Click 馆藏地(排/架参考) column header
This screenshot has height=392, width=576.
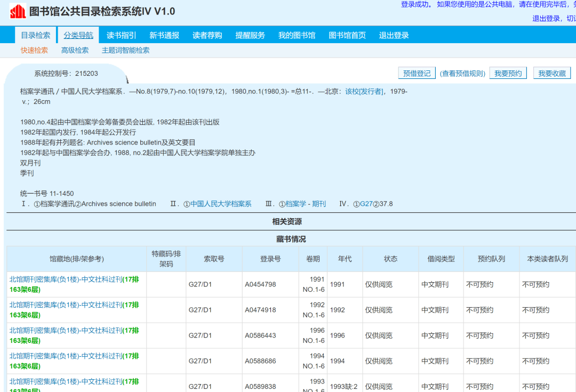click(77, 259)
